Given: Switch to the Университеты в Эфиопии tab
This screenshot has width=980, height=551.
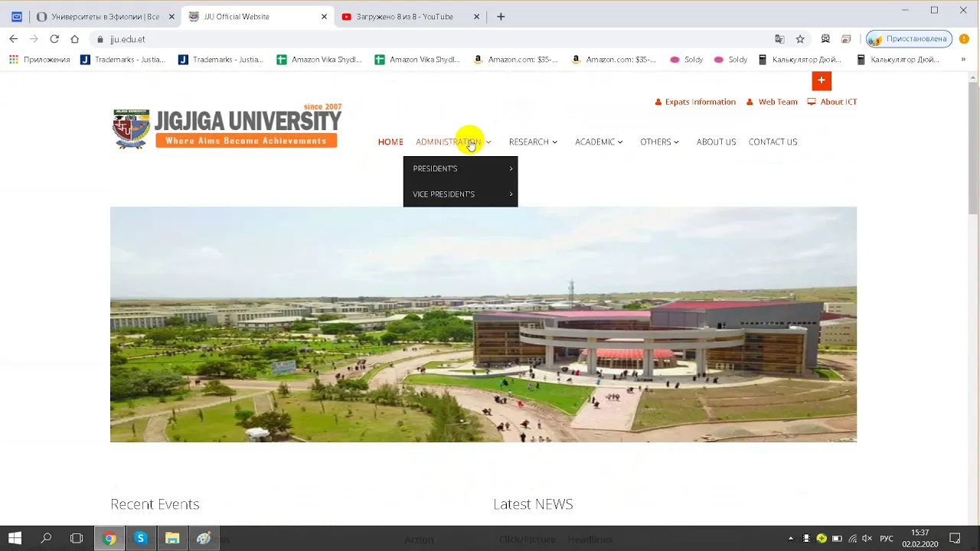Looking at the screenshot, I should pos(105,16).
